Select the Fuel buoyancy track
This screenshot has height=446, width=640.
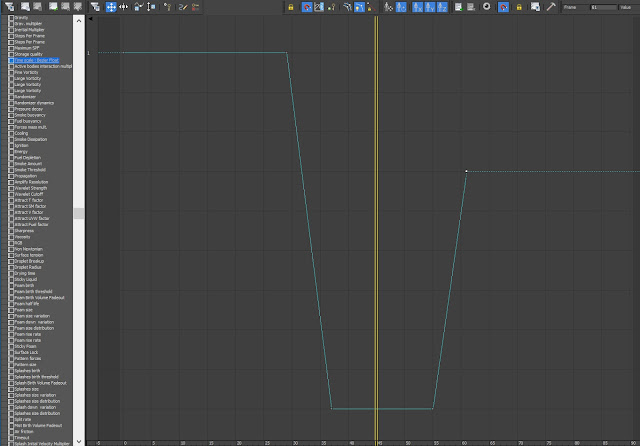click(28, 121)
